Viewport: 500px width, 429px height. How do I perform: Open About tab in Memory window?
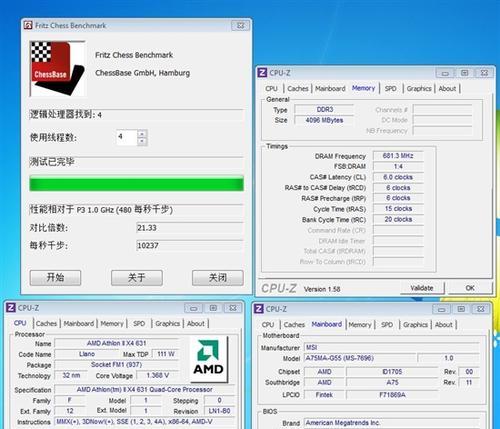coord(447,89)
